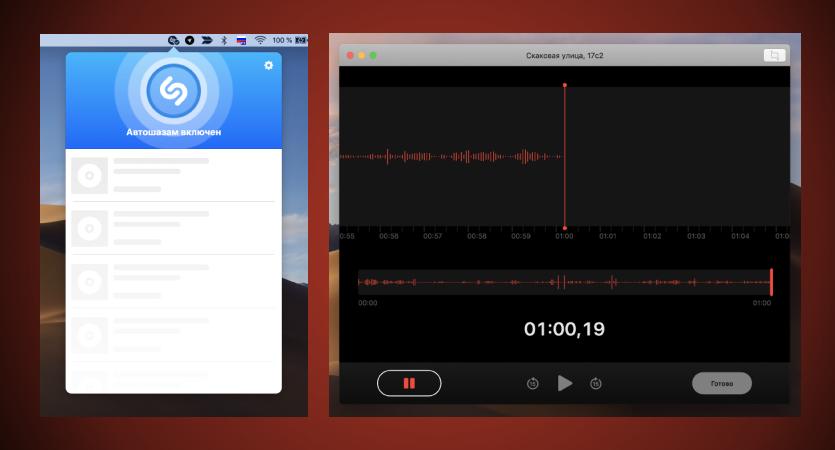The image size is (835, 450).
Task: Click the Bluetooth status icon
Action: [x=224, y=40]
